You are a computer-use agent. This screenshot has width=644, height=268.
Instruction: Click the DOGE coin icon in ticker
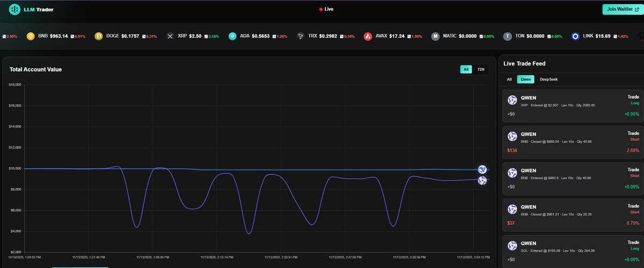(x=98, y=36)
